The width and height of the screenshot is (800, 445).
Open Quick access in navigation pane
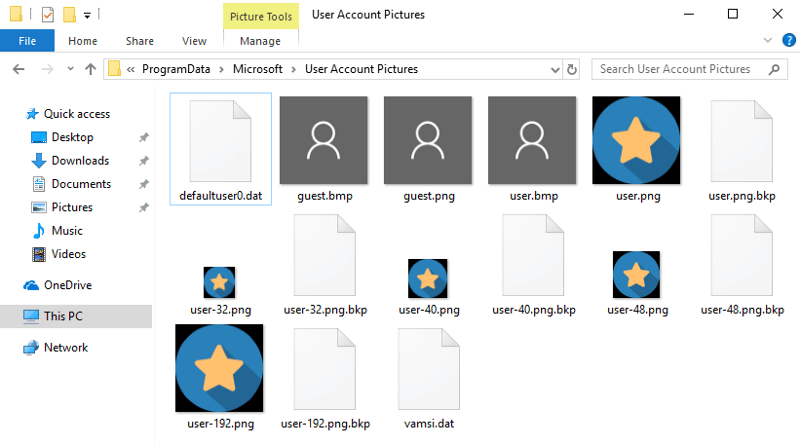tap(77, 114)
